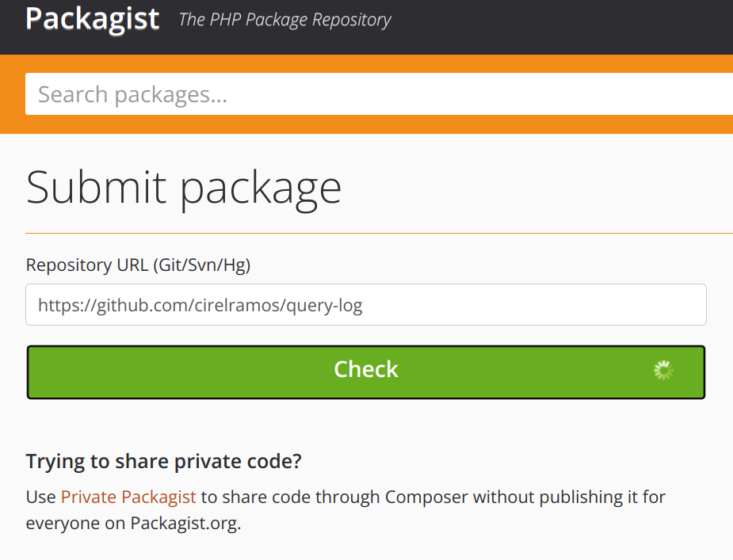Open the Private Packagist link
The height and width of the screenshot is (560, 733).
128,497
